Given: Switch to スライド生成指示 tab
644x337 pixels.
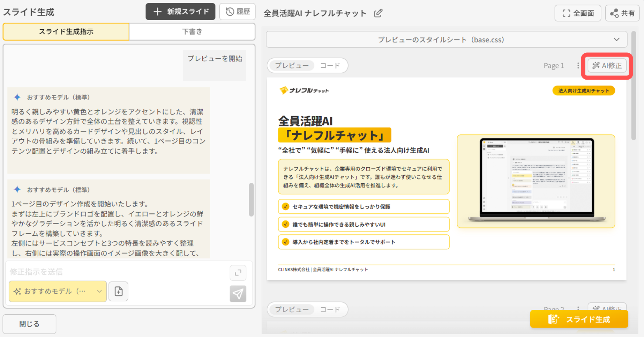Looking at the screenshot, I should 66,31.
